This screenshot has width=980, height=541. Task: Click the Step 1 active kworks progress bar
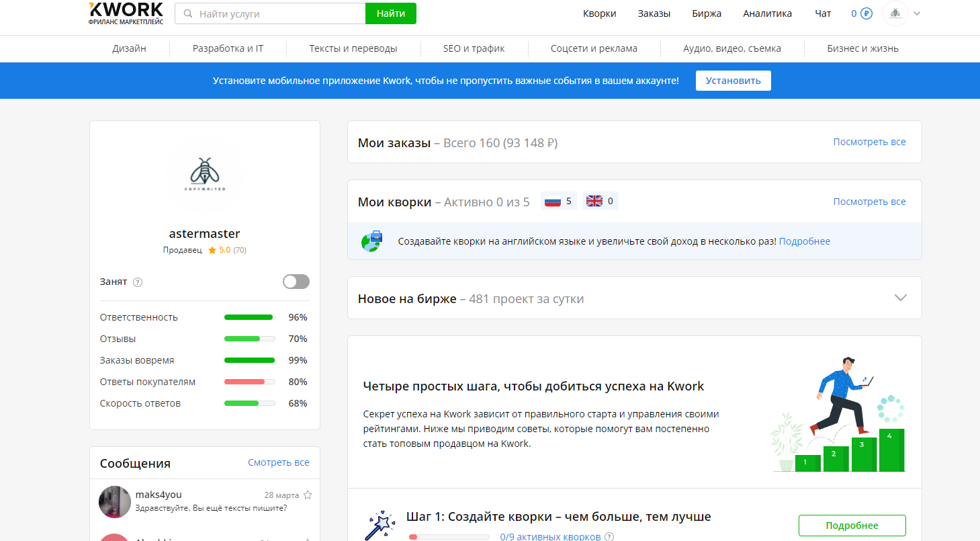pos(449,537)
